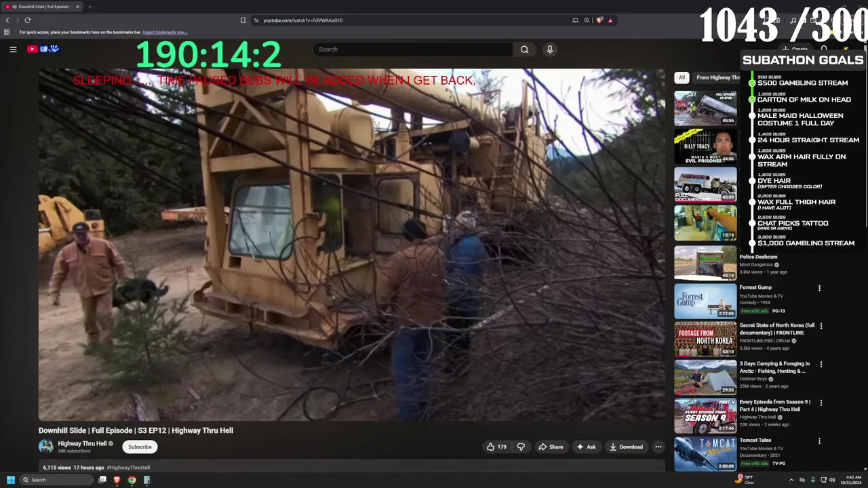Open the Tomcat Tales thumbnail
The width and height of the screenshot is (868, 488).
[x=705, y=453]
